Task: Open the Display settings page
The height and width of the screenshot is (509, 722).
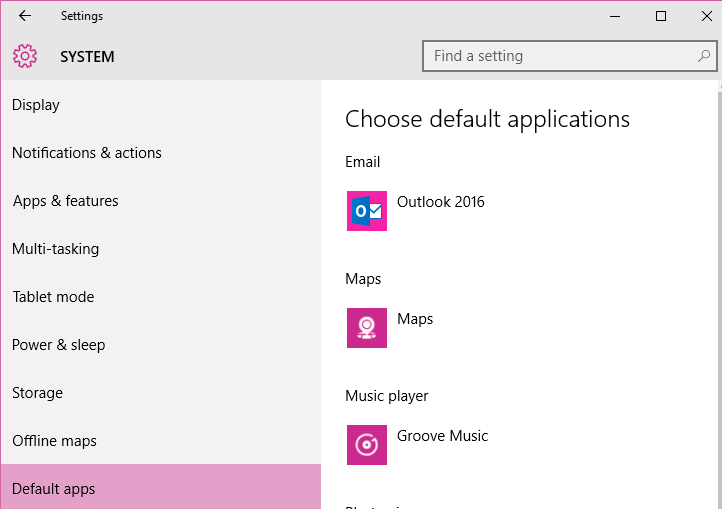Action: [36, 105]
